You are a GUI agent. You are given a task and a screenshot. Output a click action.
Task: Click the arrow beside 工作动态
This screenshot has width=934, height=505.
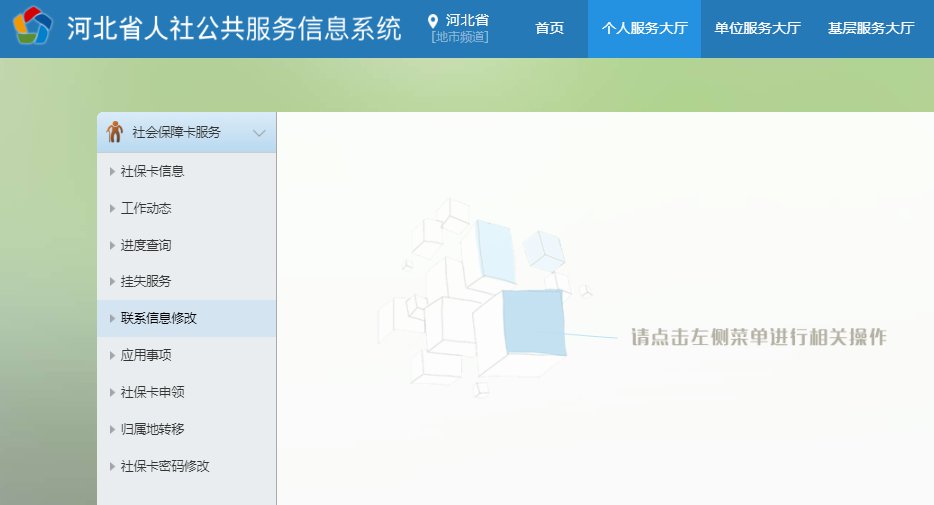[x=112, y=208]
